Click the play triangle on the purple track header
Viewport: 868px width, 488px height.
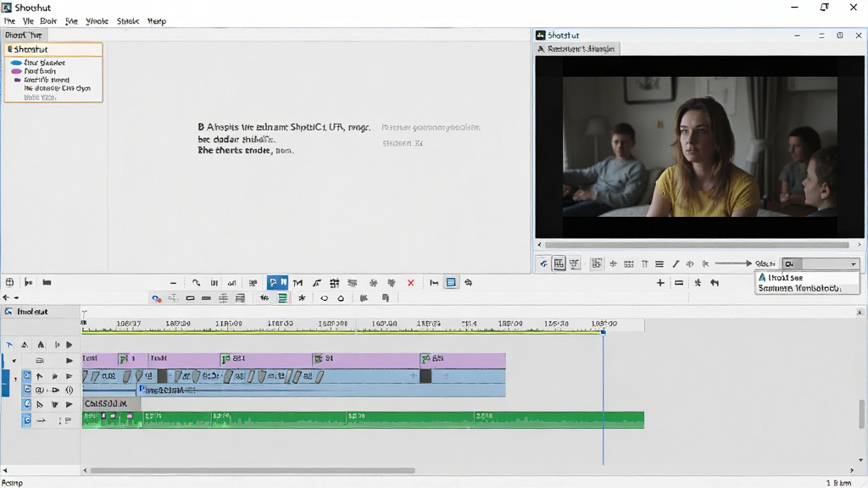(x=70, y=361)
